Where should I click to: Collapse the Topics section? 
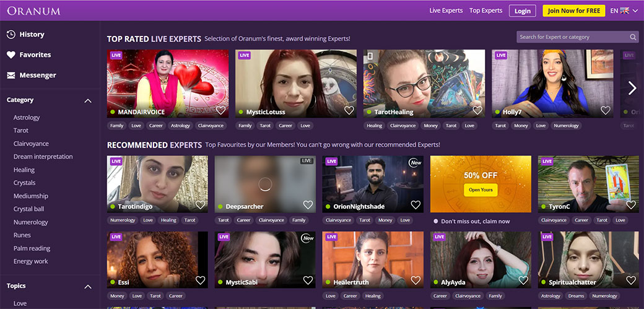point(87,287)
